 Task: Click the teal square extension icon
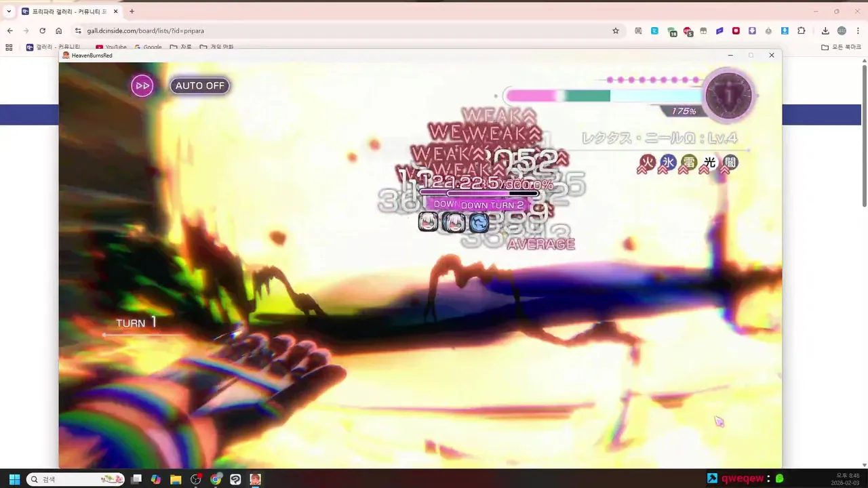tap(655, 30)
